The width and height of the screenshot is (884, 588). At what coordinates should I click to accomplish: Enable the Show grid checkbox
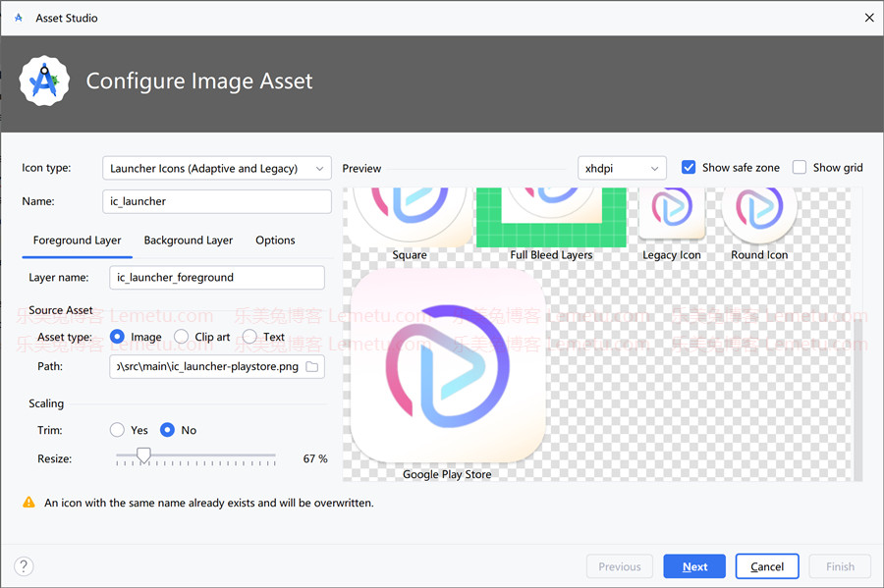[x=801, y=167]
